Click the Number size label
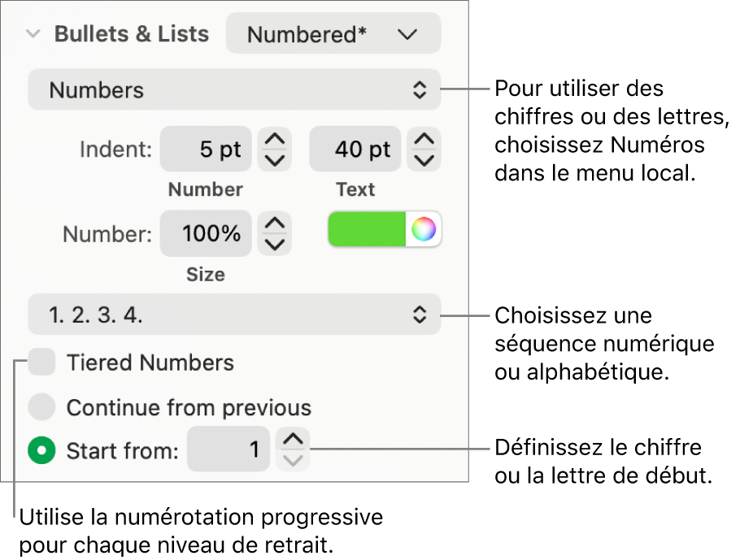The height and width of the screenshot is (560, 740). (x=205, y=274)
